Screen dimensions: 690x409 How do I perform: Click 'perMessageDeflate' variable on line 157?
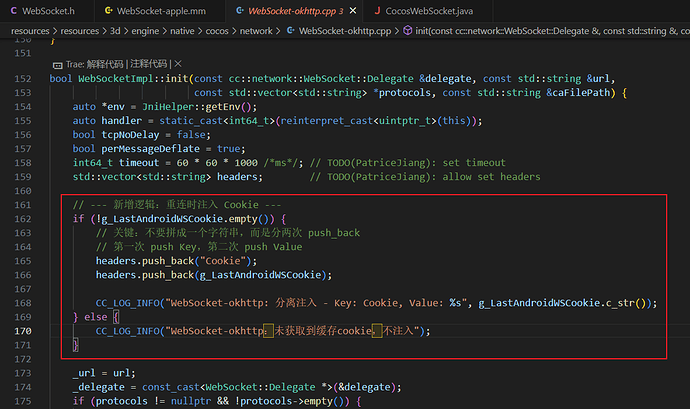(x=150, y=149)
